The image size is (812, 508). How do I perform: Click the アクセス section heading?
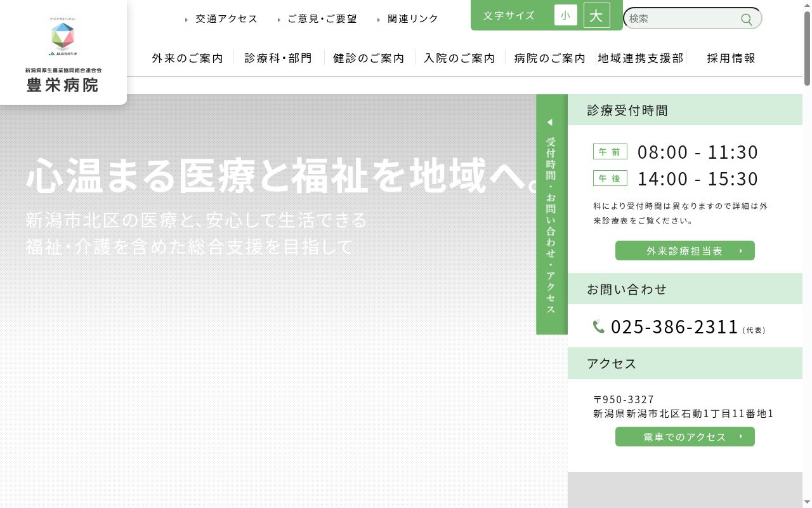612,364
